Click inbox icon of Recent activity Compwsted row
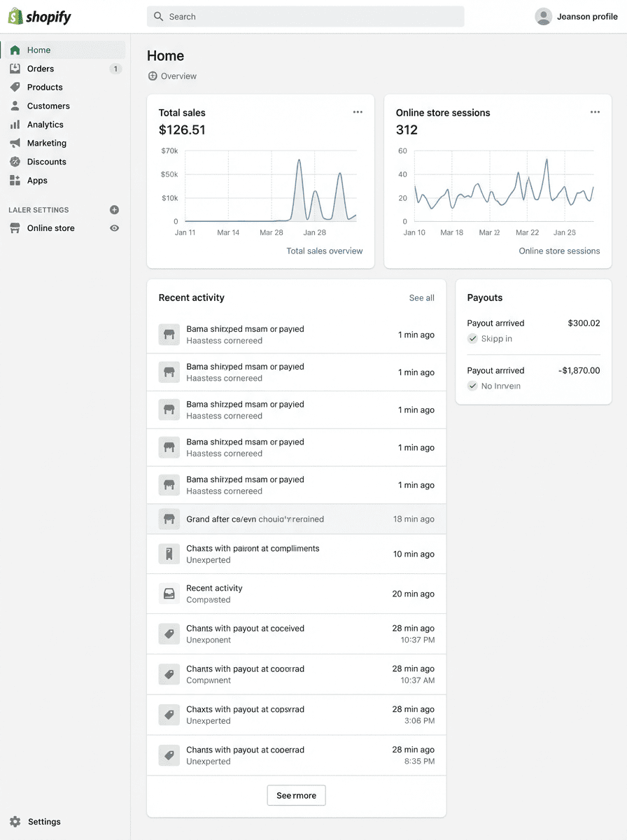This screenshot has width=627, height=840. tap(169, 594)
